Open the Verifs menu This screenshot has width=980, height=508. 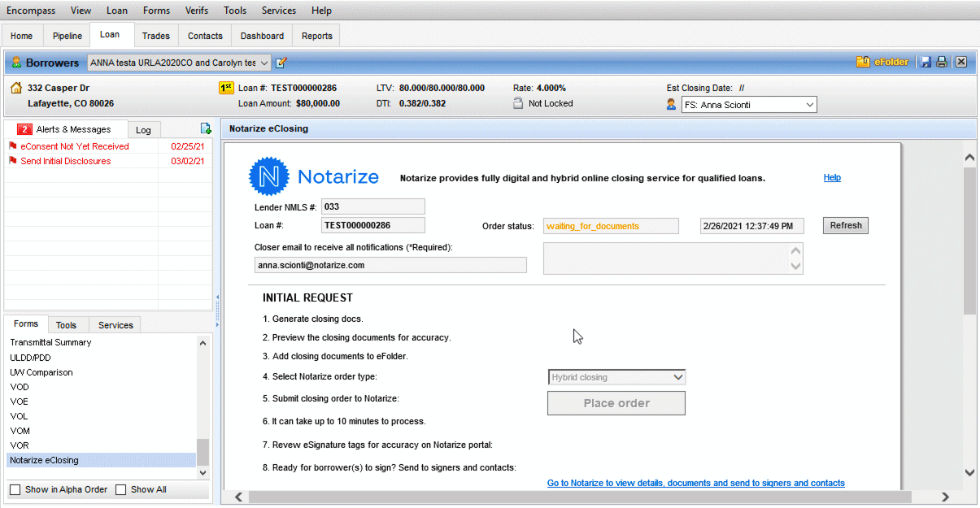pyautogui.click(x=197, y=11)
